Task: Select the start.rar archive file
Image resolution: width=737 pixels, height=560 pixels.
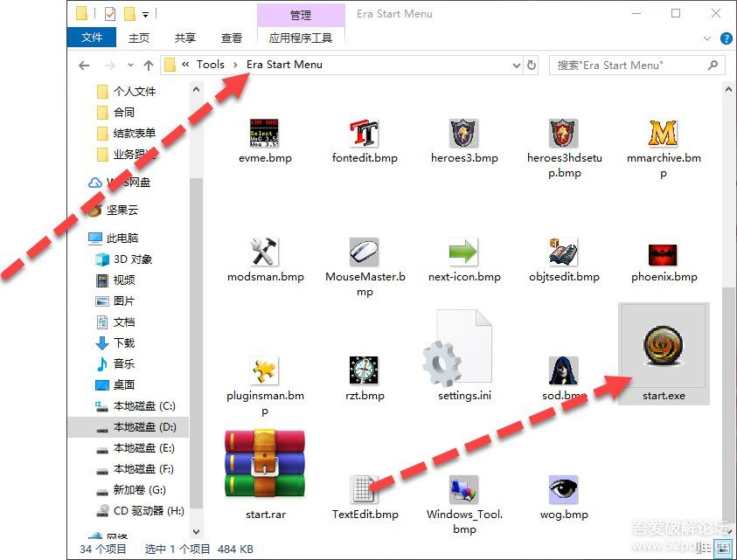Action: click(264, 464)
